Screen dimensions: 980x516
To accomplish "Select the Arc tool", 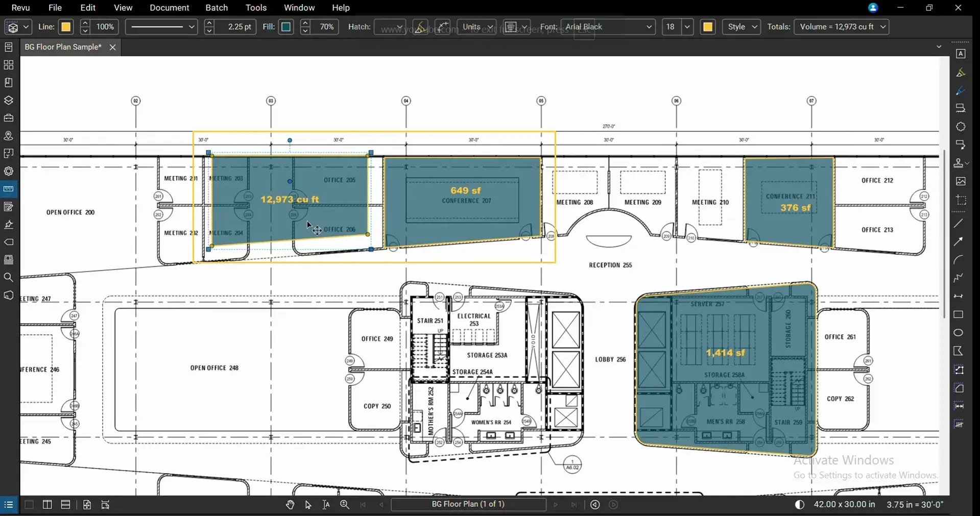I will pos(959,260).
